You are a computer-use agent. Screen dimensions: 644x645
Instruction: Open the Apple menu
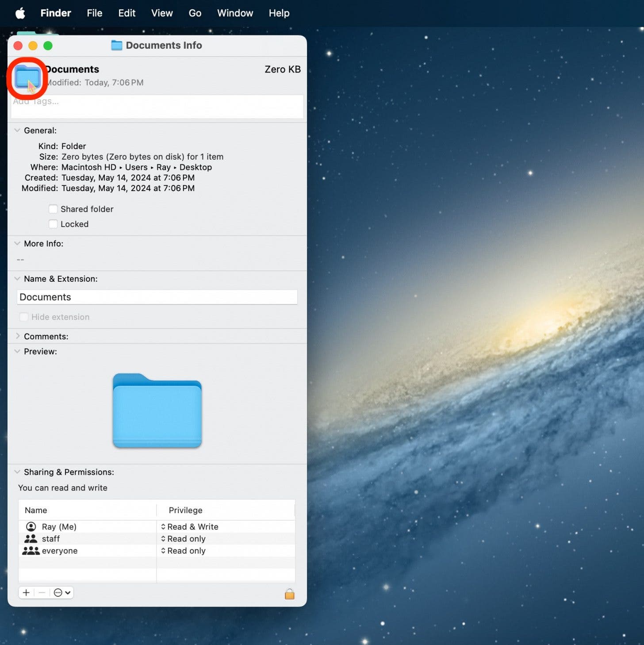[x=20, y=13]
